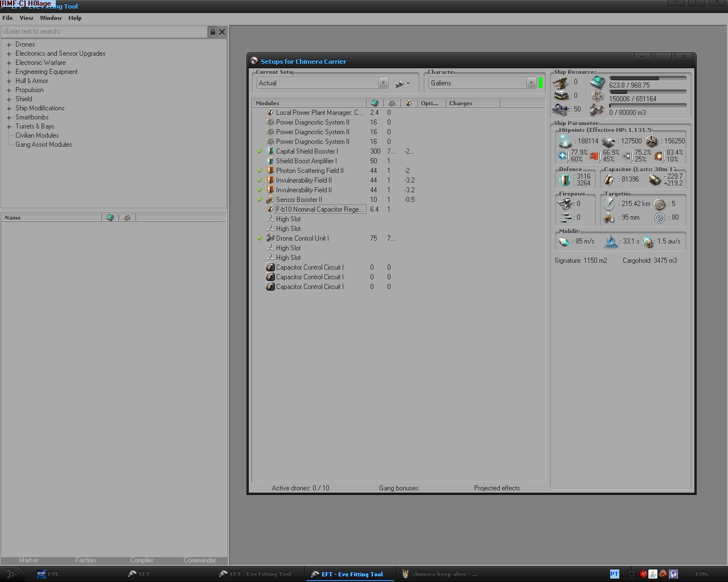Click the Active drones 0 / 10 label
The image size is (728, 582).
click(301, 488)
